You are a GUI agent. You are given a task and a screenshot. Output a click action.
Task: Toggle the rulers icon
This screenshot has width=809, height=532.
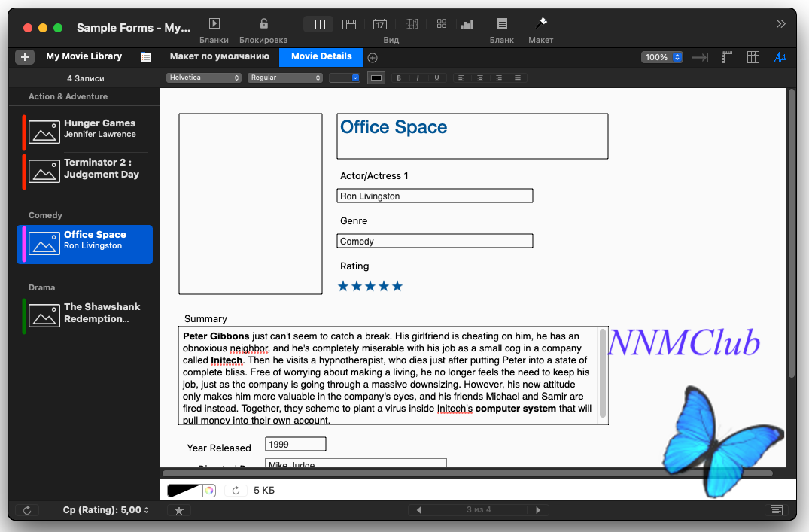tap(727, 57)
